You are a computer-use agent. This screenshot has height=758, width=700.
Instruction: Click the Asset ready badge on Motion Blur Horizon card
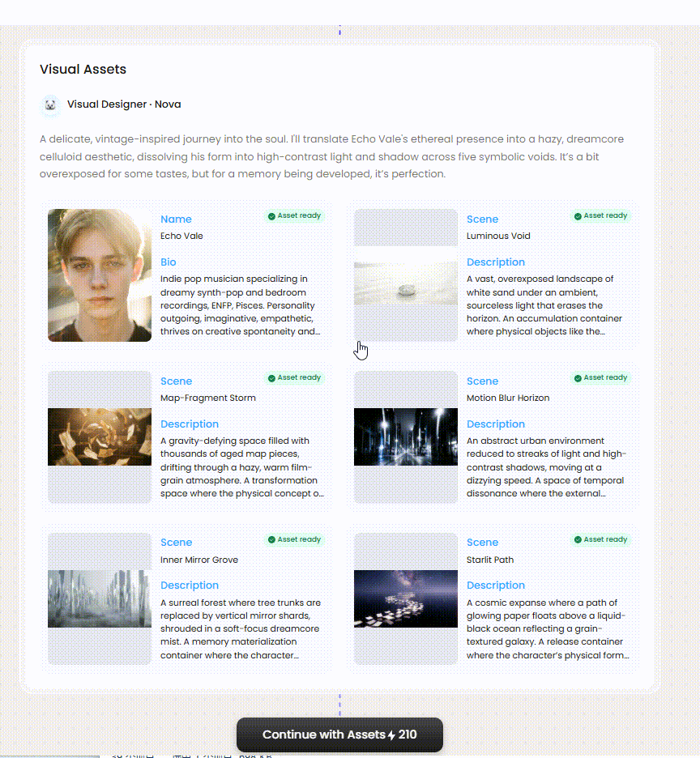[x=601, y=377]
